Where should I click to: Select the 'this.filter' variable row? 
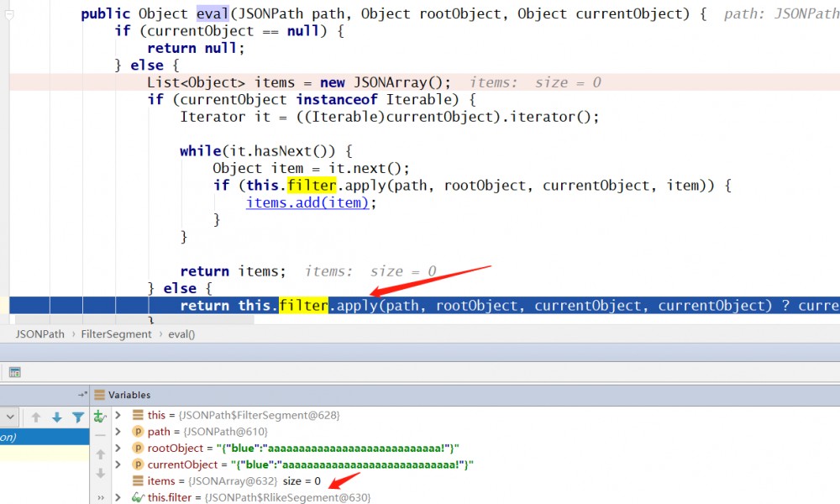coord(171,496)
